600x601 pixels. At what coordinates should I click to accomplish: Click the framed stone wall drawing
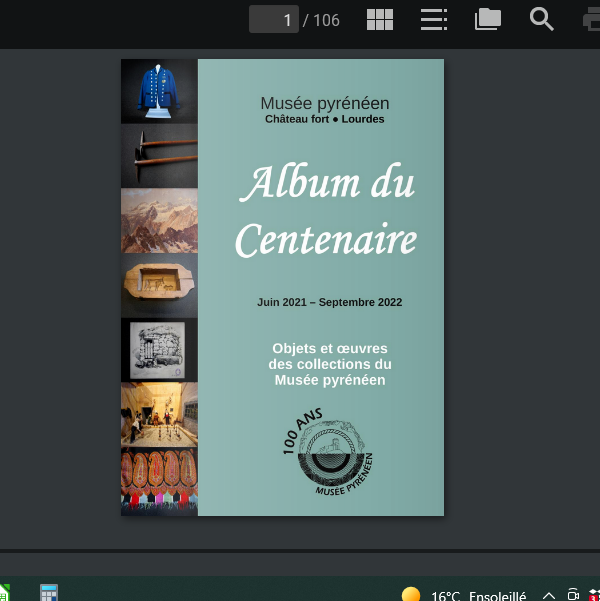coord(159,350)
